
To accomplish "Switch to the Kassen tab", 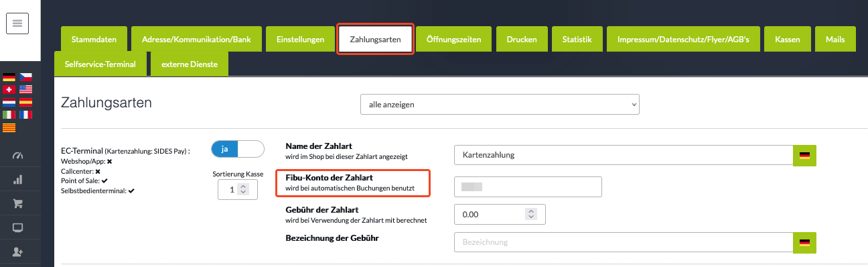I will (x=787, y=39).
